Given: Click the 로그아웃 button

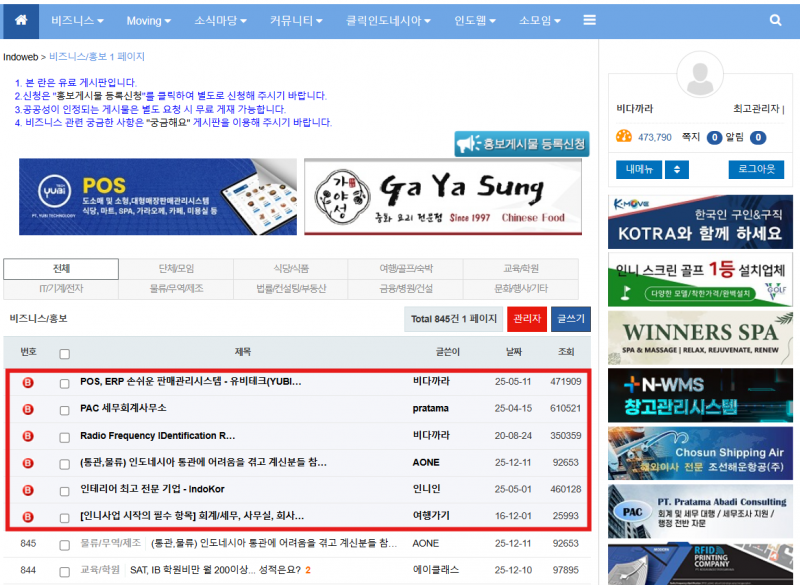Looking at the screenshot, I should tap(756, 170).
